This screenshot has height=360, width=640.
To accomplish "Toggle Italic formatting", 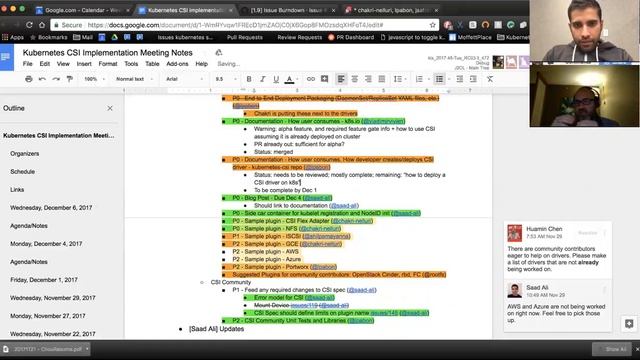I will [262, 79].
